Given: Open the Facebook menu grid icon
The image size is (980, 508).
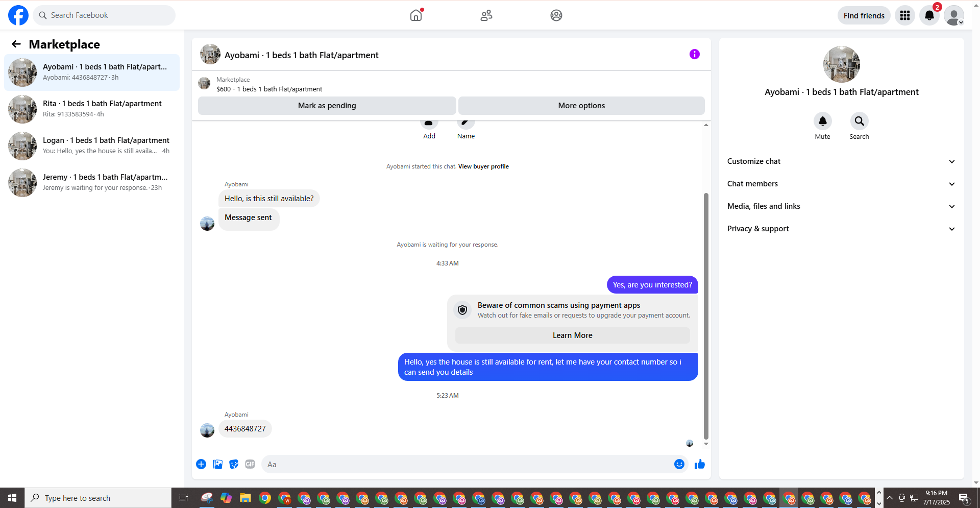Looking at the screenshot, I should 905,15.
